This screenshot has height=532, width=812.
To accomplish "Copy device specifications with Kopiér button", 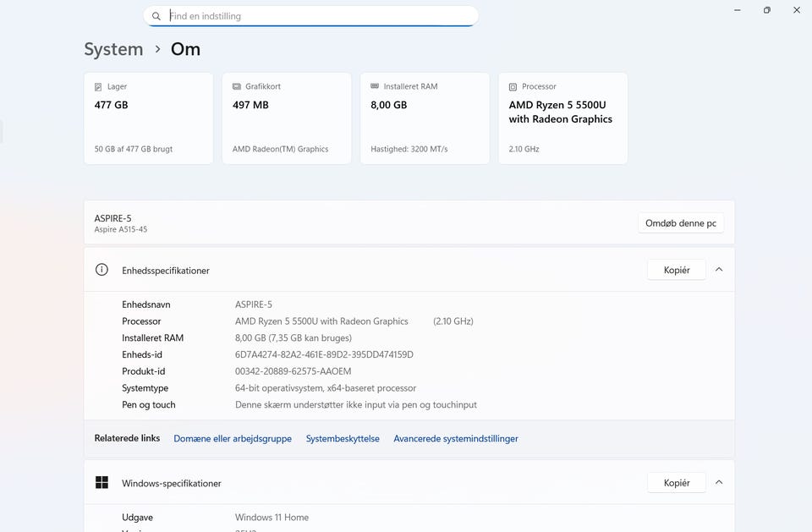I will tap(677, 270).
